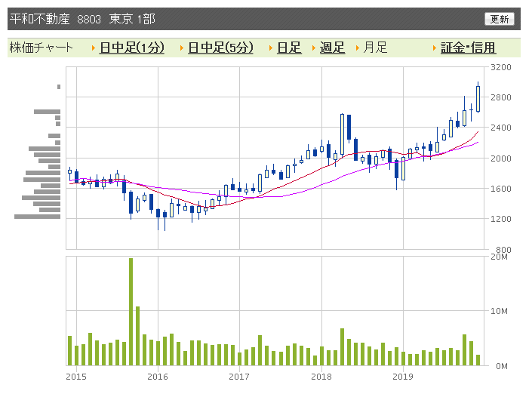
Task: Click the 平和不動産 8803 title text
Action: point(55,19)
